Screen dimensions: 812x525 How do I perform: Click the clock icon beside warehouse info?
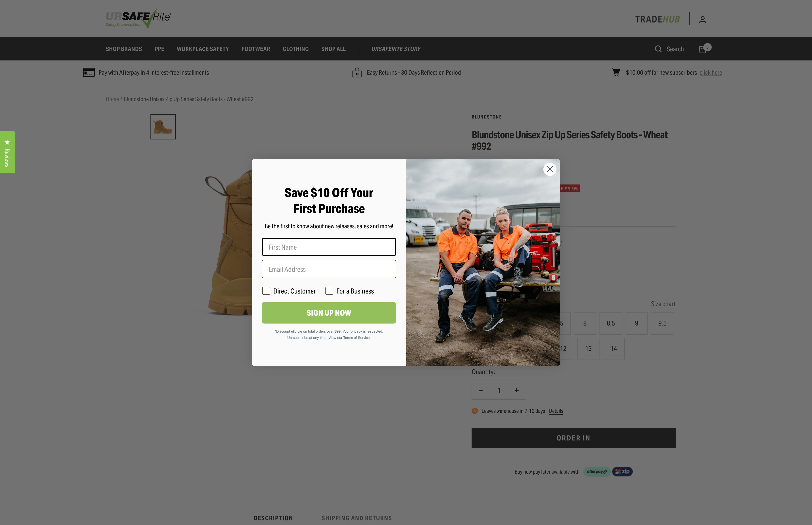475,411
